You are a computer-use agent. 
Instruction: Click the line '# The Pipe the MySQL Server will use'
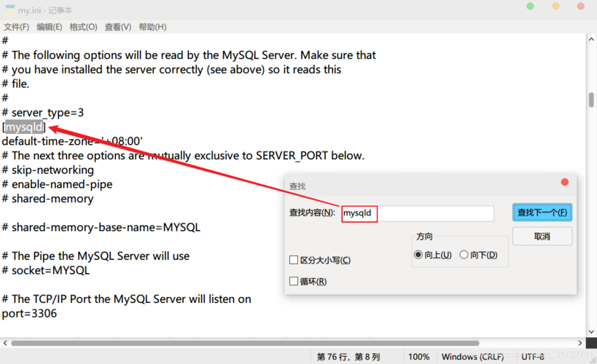click(95, 256)
